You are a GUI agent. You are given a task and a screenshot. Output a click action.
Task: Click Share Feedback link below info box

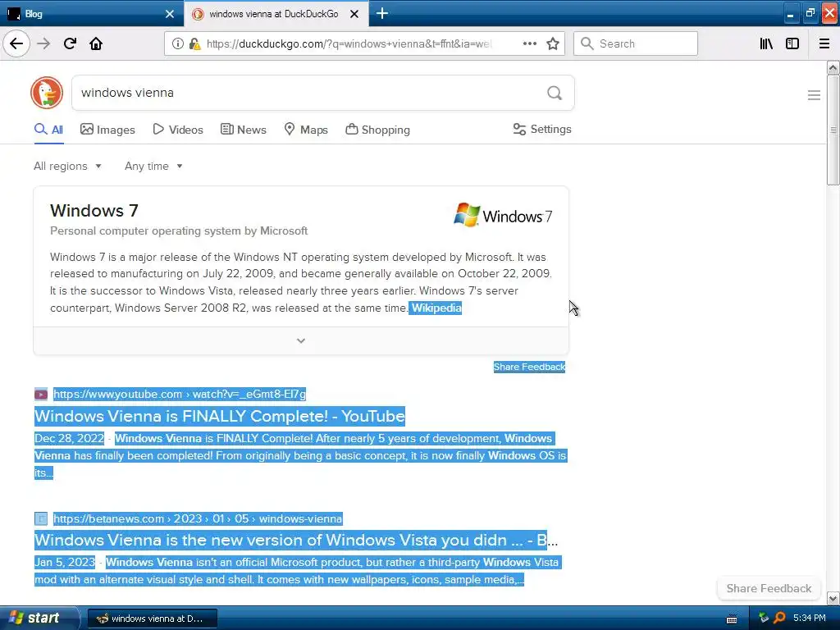click(x=529, y=367)
